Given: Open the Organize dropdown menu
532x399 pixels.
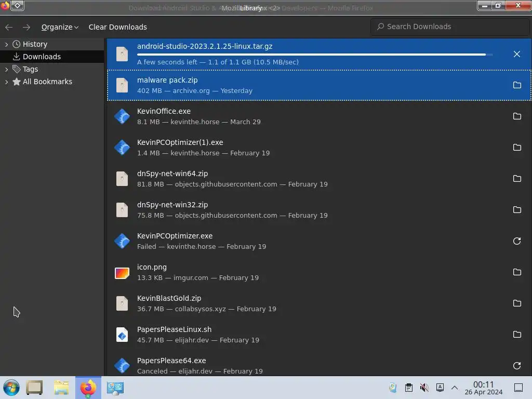Looking at the screenshot, I should point(60,27).
